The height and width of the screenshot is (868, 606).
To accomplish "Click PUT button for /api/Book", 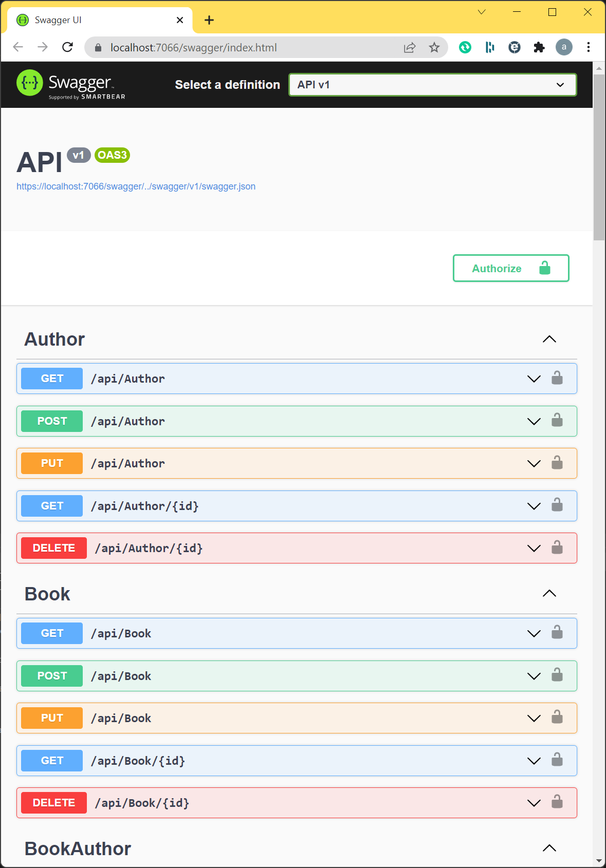I will [x=52, y=718].
